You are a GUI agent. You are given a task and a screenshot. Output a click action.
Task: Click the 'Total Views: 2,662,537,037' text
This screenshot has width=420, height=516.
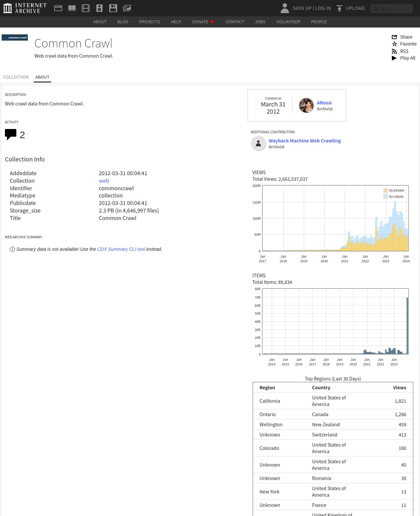pyautogui.click(x=280, y=179)
